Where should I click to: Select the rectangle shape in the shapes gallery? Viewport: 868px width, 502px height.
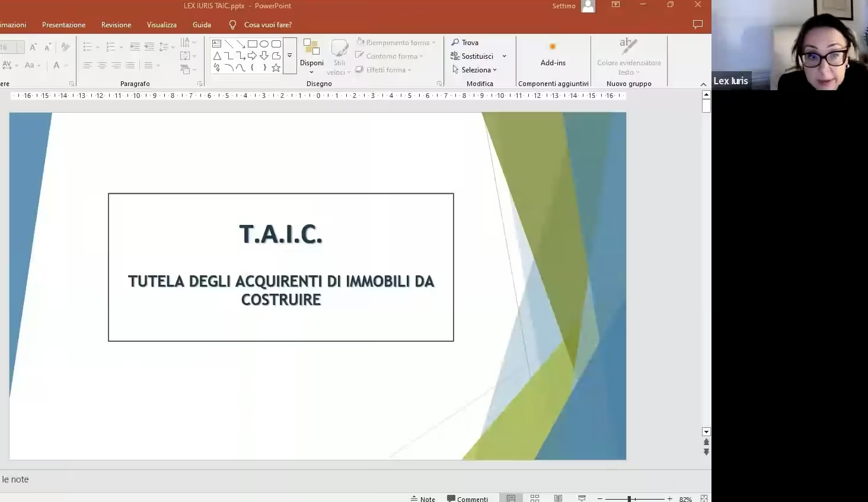(252, 44)
